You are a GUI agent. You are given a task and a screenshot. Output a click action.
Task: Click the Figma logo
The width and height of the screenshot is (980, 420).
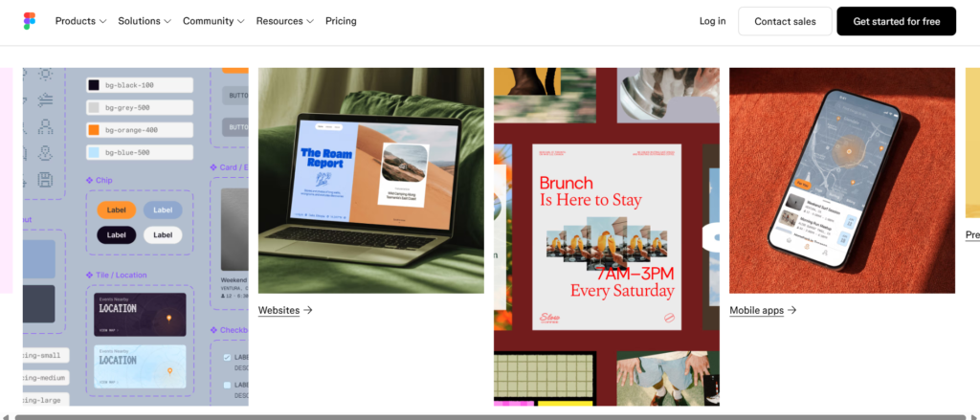click(x=30, y=21)
